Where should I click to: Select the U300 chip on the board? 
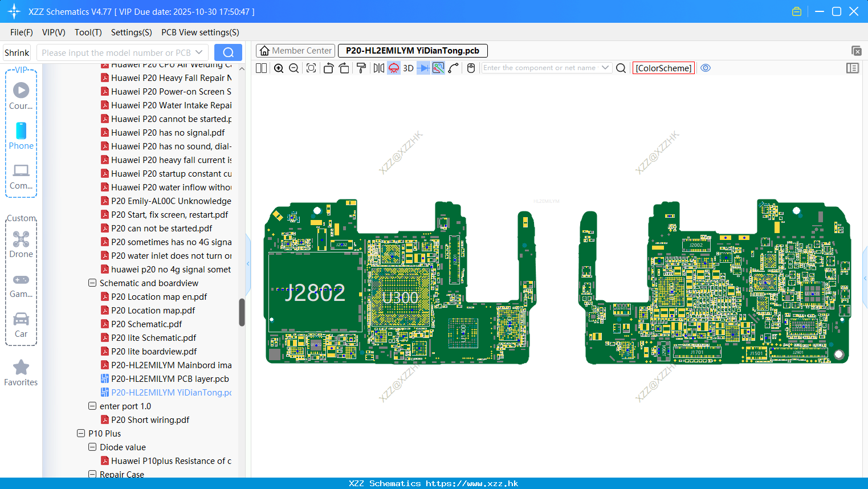[400, 298]
